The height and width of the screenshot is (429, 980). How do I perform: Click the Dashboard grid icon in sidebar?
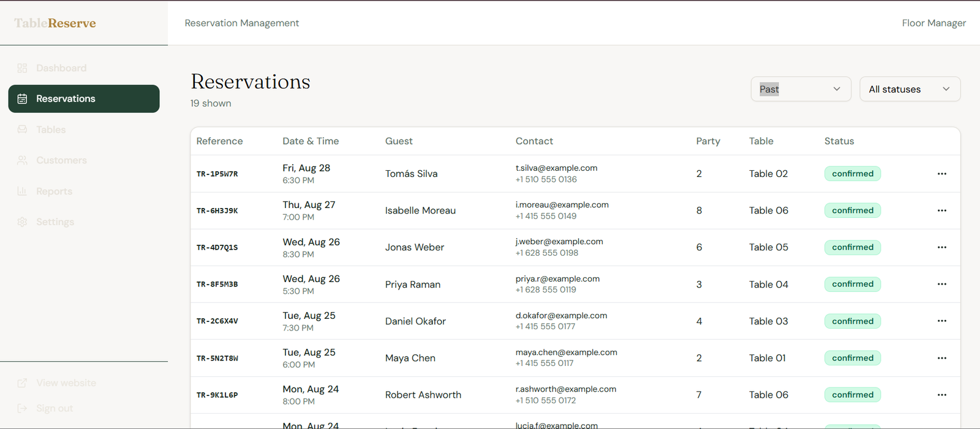click(23, 68)
